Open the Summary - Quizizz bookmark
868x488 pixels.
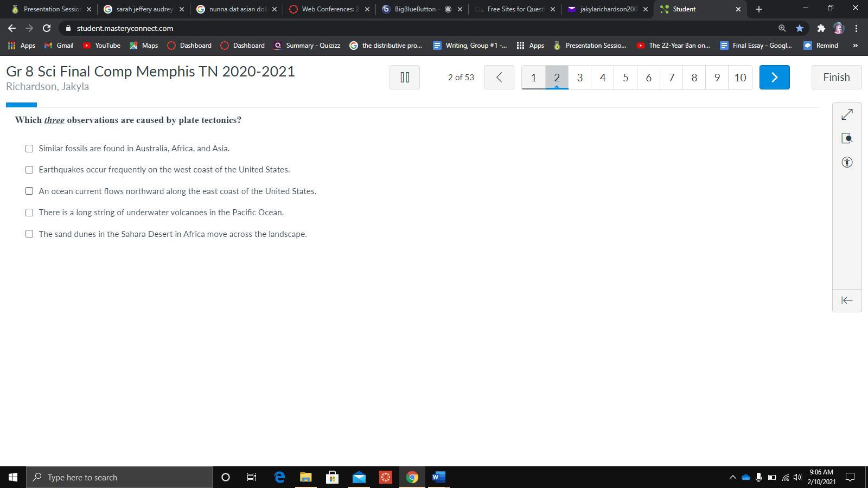[307, 46]
